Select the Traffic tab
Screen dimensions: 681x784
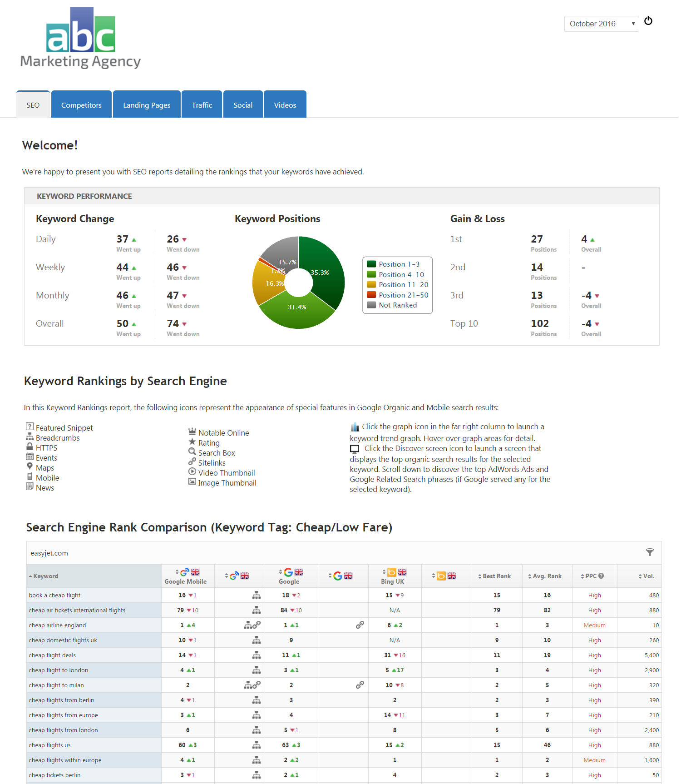pyautogui.click(x=202, y=105)
